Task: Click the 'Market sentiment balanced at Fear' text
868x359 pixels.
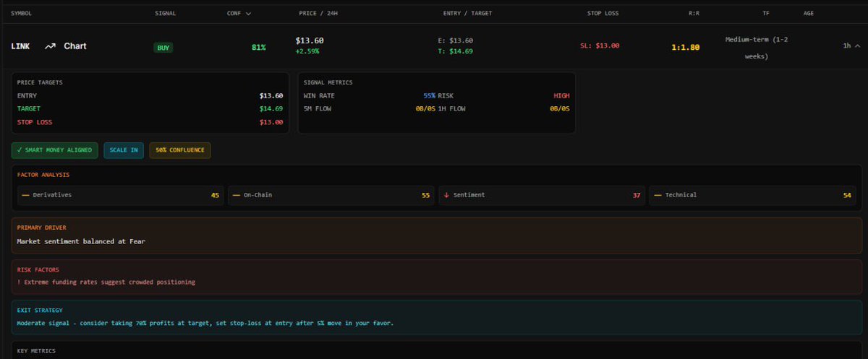Action: pyautogui.click(x=81, y=241)
